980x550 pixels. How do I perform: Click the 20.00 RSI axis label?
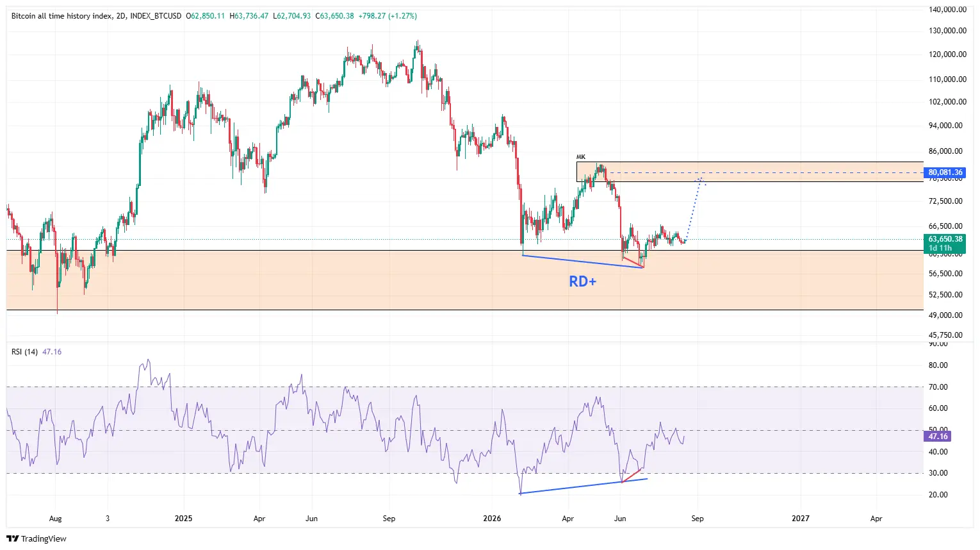pos(938,495)
